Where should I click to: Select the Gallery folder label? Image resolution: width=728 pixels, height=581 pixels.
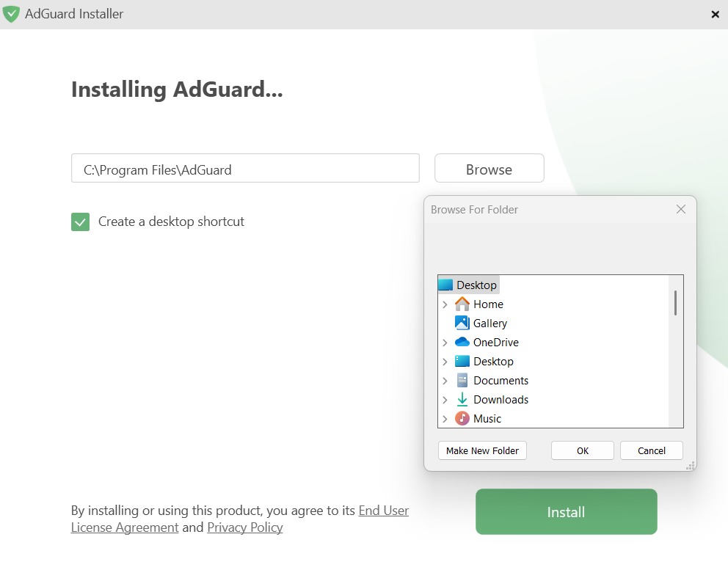coord(490,324)
